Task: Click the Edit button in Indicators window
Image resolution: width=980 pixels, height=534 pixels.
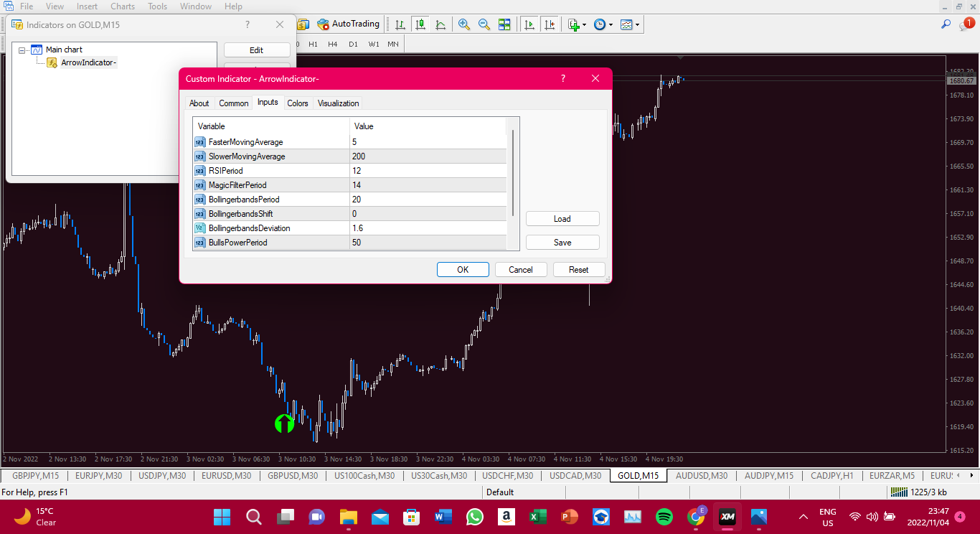Action: click(257, 50)
